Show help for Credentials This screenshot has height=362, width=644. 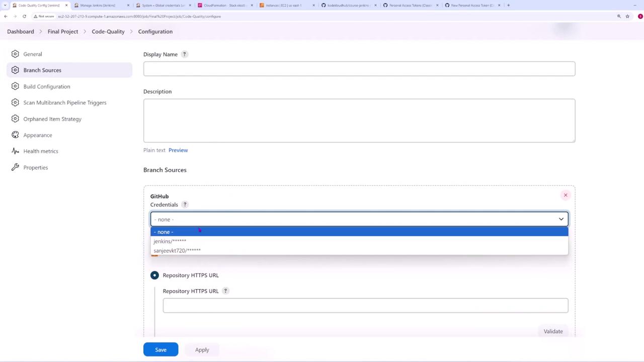(x=185, y=205)
